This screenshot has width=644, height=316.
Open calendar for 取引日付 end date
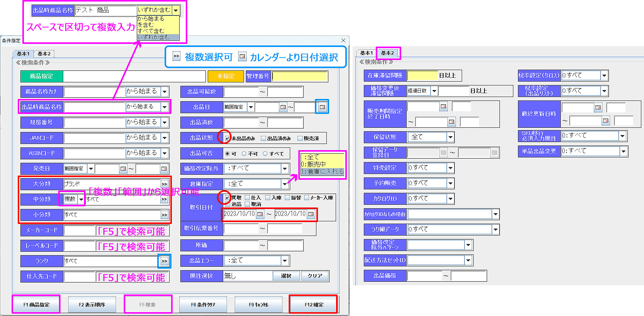click(311, 214)
